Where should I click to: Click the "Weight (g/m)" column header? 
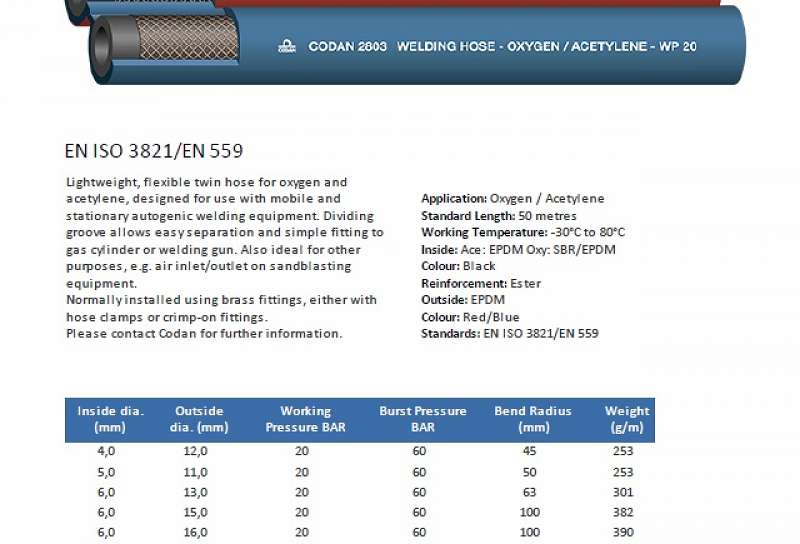pos(627,419)
